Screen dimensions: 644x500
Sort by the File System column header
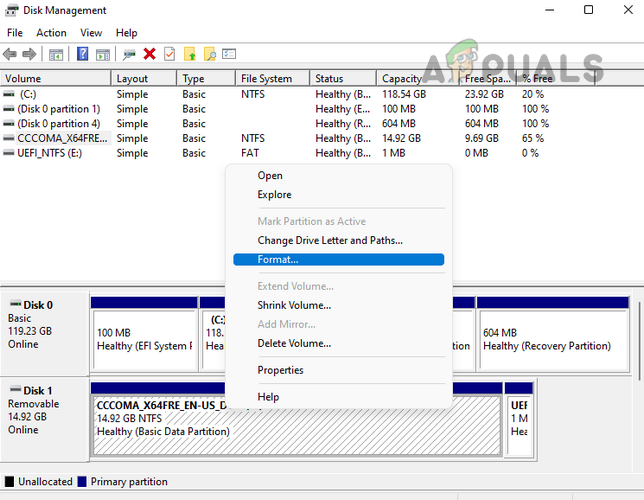(x=273, y=78)
